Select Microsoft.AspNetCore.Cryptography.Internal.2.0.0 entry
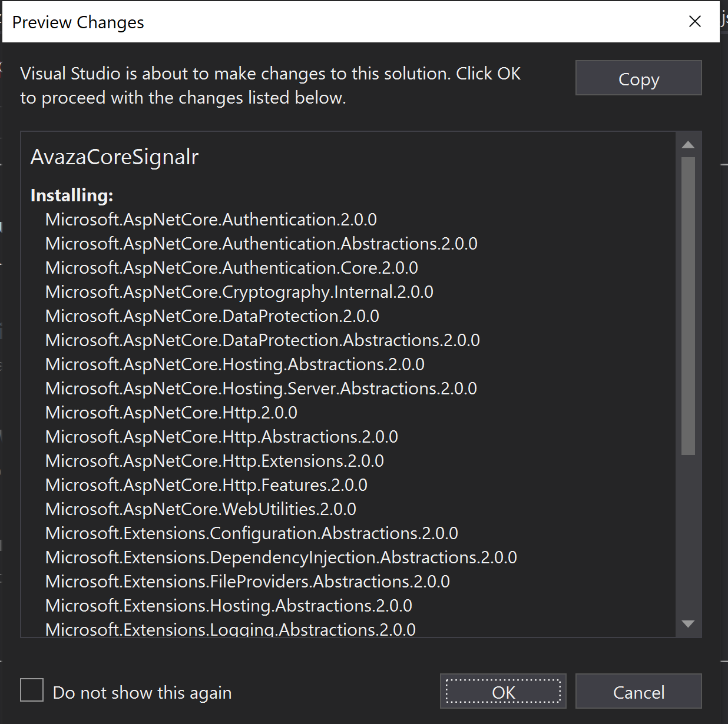 pos(239,291)
